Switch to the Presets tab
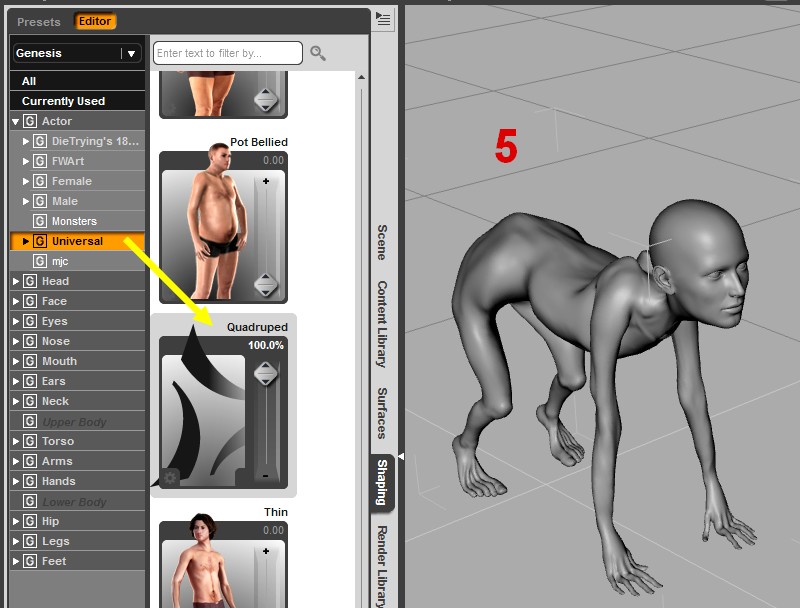 coord(39,22)
